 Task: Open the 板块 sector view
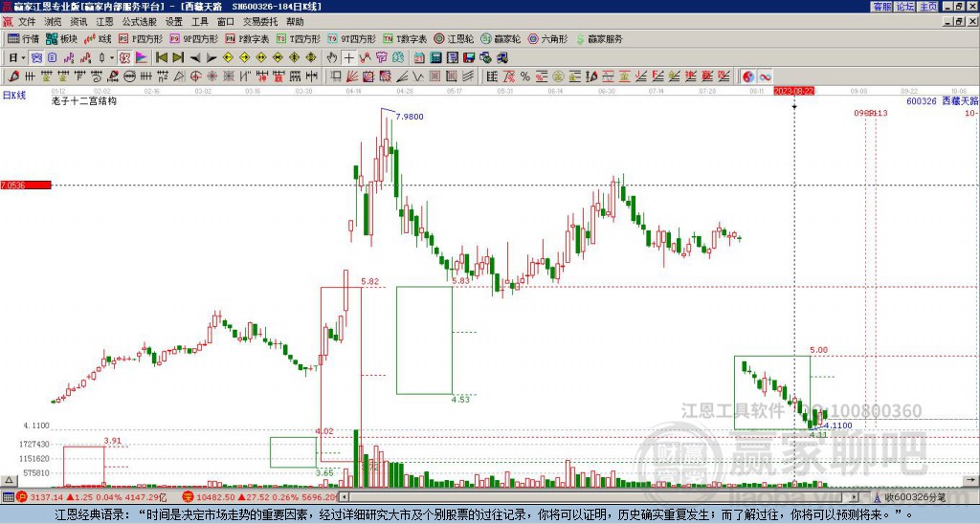(x=62, y=38)
